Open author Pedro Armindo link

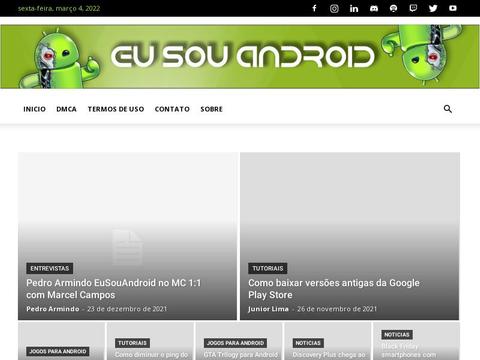pyautogui.click(x=53, y=309)
